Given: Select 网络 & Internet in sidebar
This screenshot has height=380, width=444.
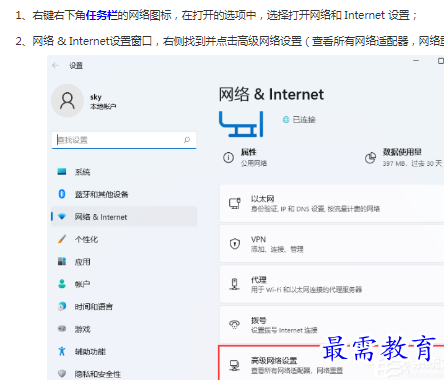Looking at the screenshot, I should click(x=124, y=217).
